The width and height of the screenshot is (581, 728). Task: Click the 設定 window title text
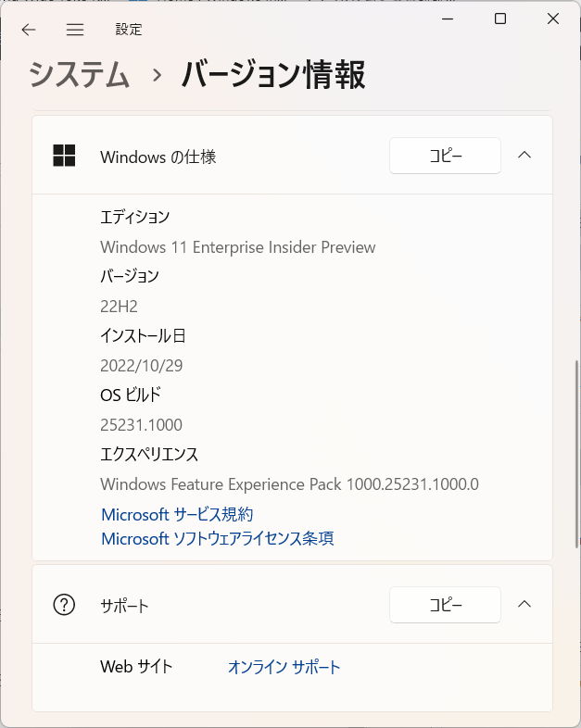tap(129, 30)
